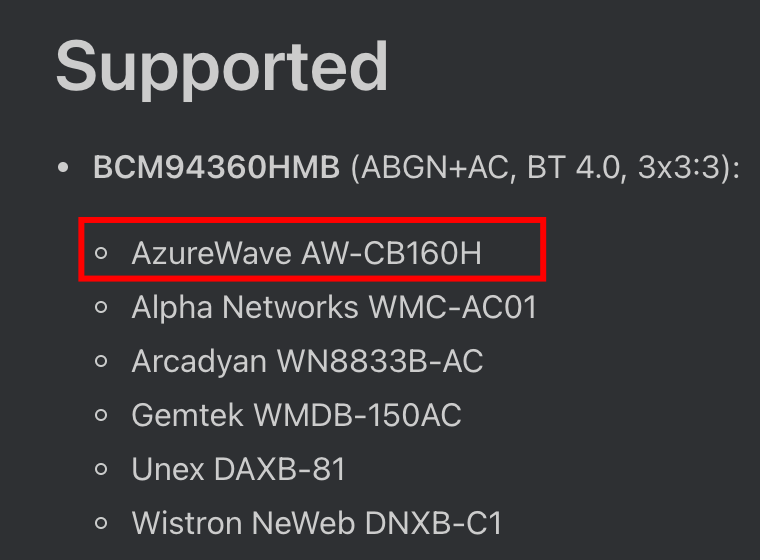This screenshot has height=560, width=760.
Task: Click the Wistron NeWeb DNXB-C1 entry
Action: pos(316,523)
